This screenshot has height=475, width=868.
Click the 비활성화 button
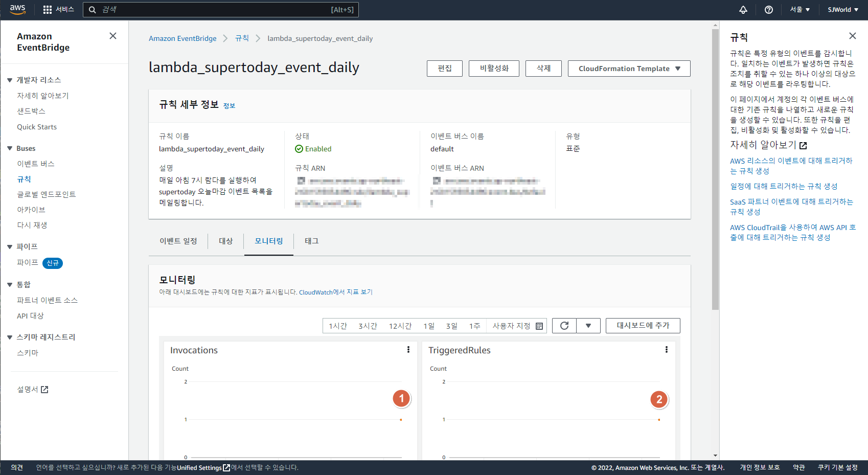pos(494,69)
